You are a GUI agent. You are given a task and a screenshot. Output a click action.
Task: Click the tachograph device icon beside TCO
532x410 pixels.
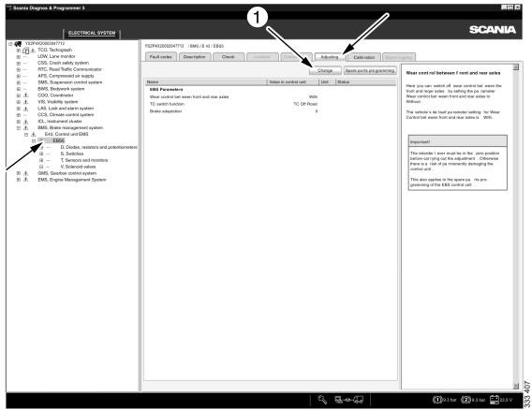click(26, 51)
